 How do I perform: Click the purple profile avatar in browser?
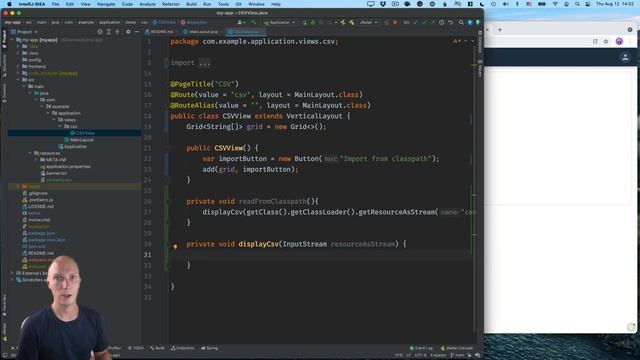coord(619,41)
